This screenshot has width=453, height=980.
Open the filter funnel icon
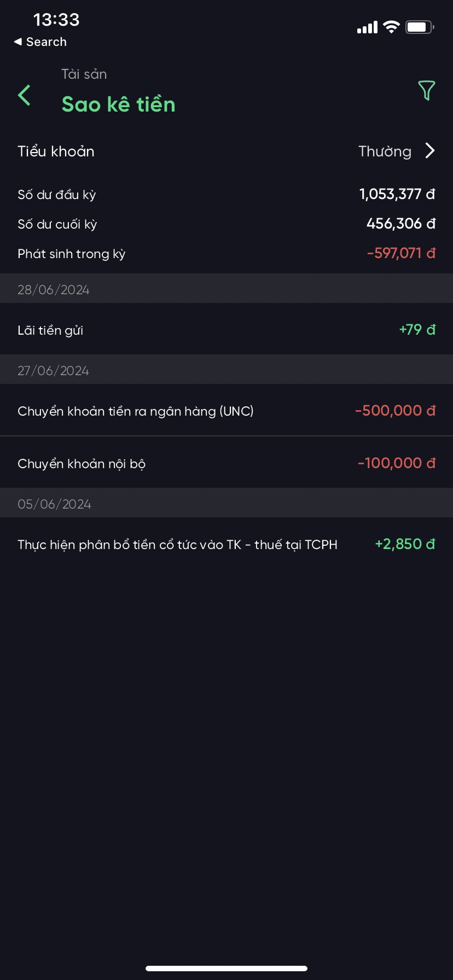pos(426,90)
